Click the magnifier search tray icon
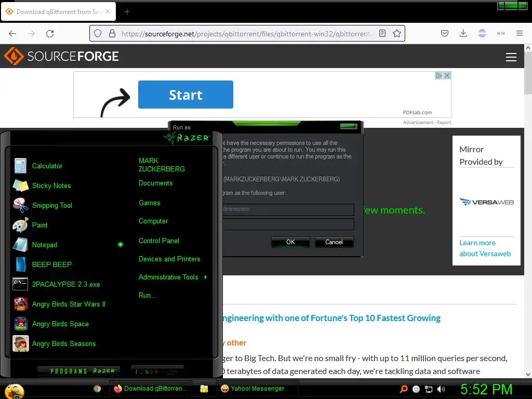 coord(403,389)
